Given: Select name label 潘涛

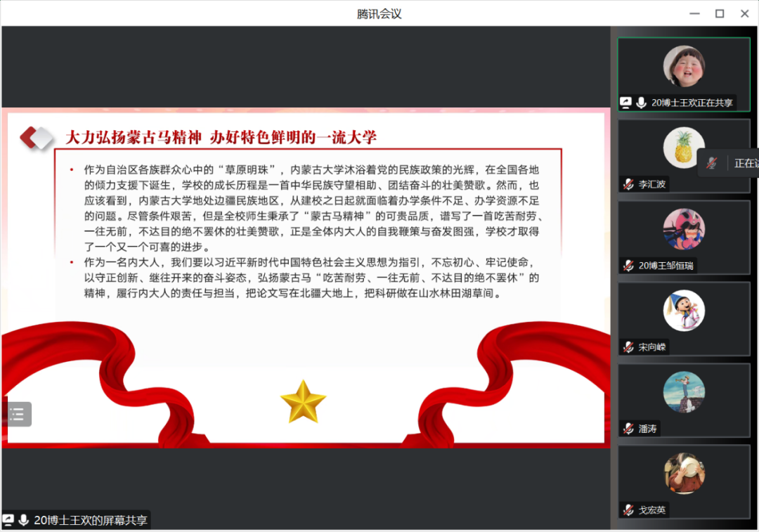Looking at the screenshot, I should (x=648, y=429).
